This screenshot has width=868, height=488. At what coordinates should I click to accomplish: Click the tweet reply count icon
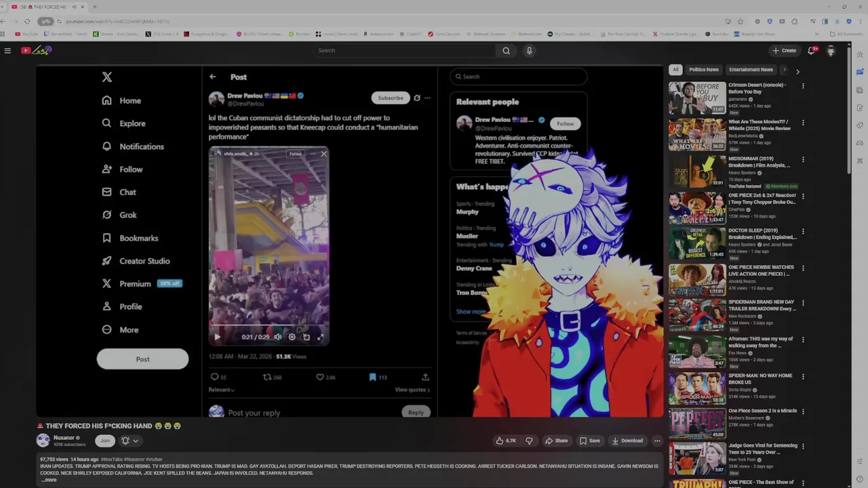point(215,377)
